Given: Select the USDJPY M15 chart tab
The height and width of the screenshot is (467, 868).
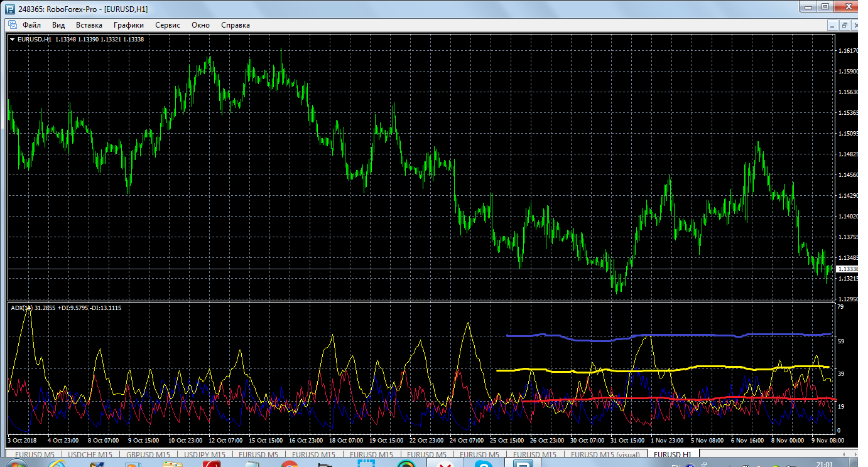Looking at the screenshot, I should (x=204, y=454).
